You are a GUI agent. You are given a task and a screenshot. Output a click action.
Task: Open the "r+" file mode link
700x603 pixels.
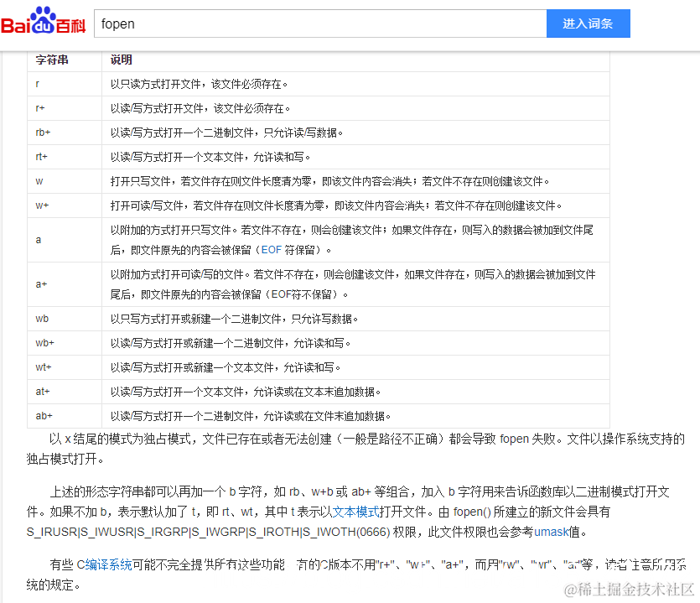[x=39, y=108]
